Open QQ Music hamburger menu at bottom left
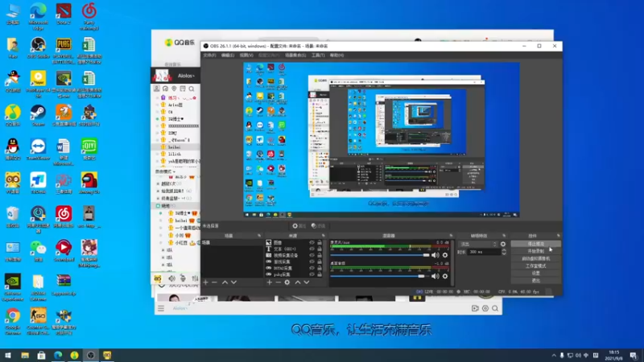Image resolution: width=644 pixels, height=362 pixels. pyautogui.click(x=161, y=308)
